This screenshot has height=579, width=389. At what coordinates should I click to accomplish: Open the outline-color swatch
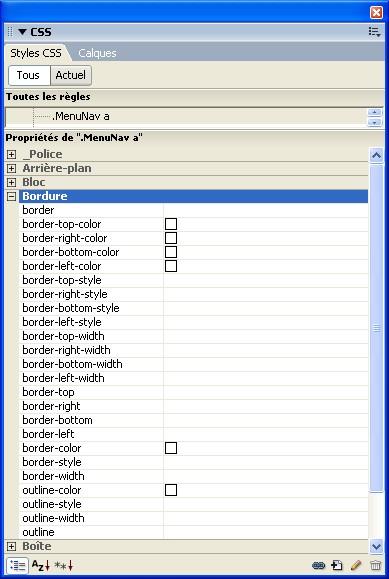click(x=171, y=490)
